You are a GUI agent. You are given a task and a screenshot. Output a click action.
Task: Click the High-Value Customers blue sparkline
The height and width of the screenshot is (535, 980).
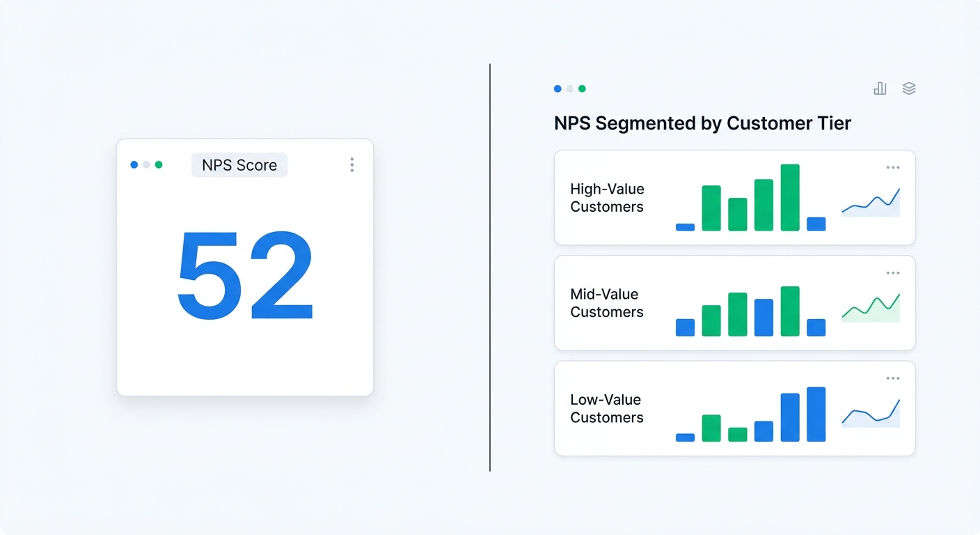click(871, 202)
